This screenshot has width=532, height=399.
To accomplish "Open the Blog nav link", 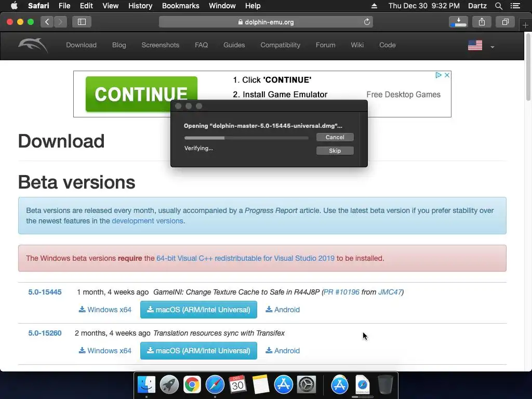I will tap(119, 45).
